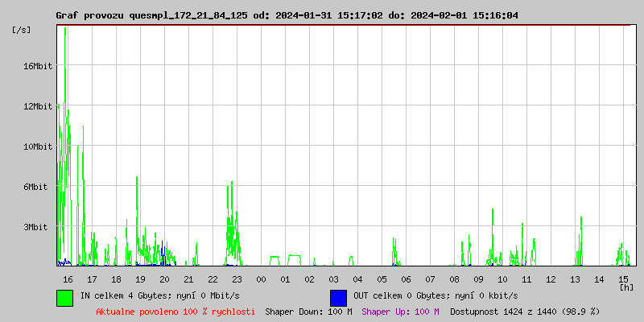Image resolution: width=644 pixels, height=322 pixels.
Task: Click the blue OUT legend swatch
Action: [338, 297]
